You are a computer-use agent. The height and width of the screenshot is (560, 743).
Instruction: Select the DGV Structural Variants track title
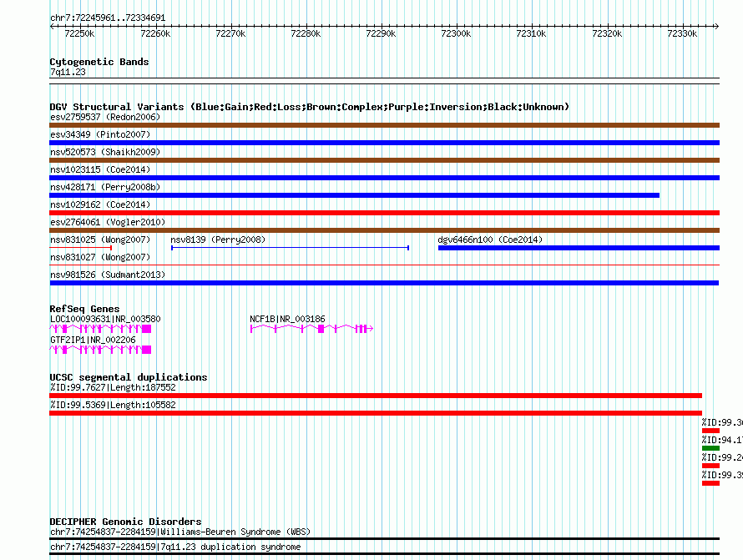(x=310, y=107)
